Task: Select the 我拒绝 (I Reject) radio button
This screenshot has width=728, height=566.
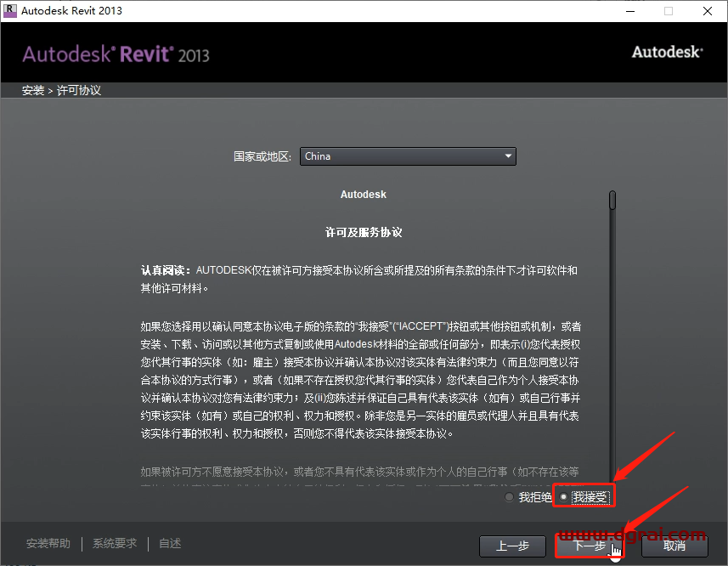Action: pyautogui.click(x=509, y=497)
